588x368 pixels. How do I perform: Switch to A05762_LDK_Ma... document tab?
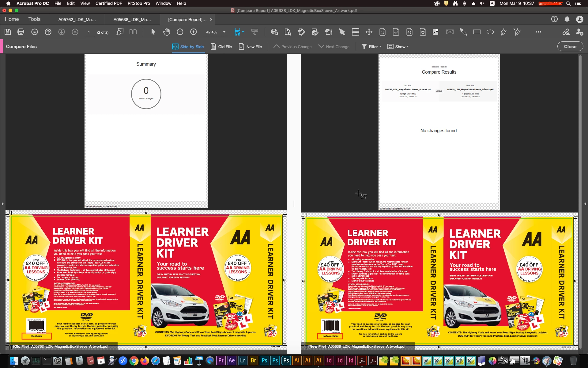(x=77, y=20)
